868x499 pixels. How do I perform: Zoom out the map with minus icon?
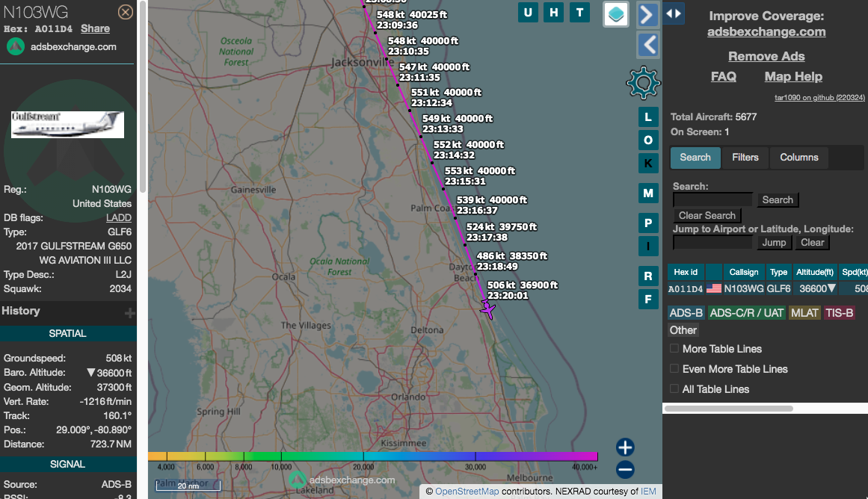[625, 470]
